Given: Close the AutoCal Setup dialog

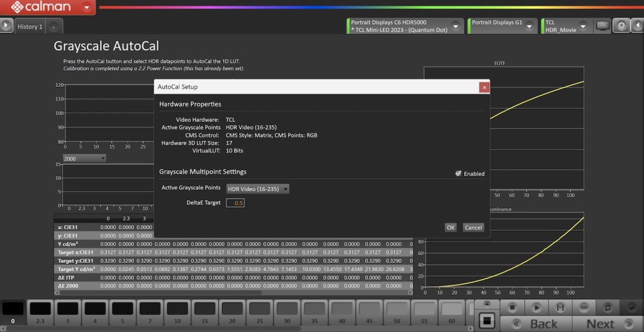Looking at the screenshot, I should pos(484,87).
